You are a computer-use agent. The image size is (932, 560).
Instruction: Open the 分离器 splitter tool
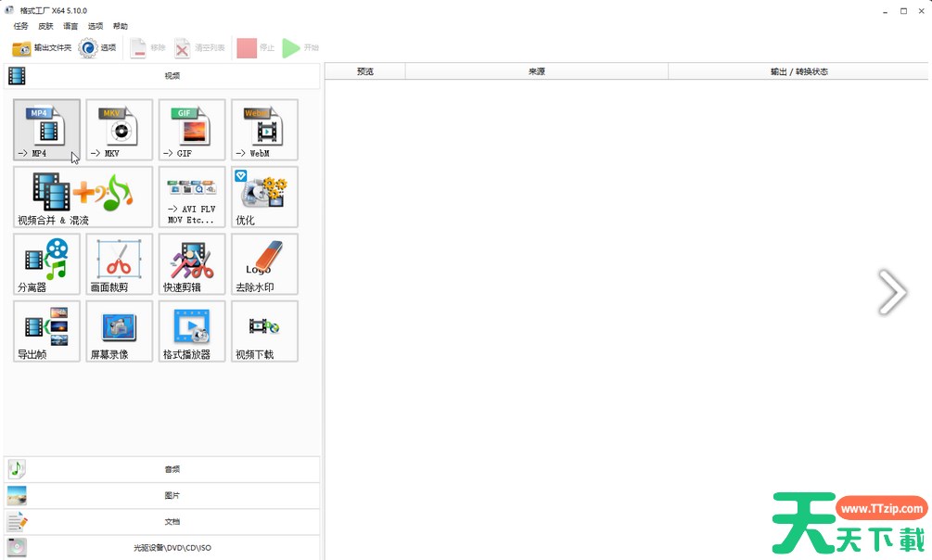[x=46, y=263]
